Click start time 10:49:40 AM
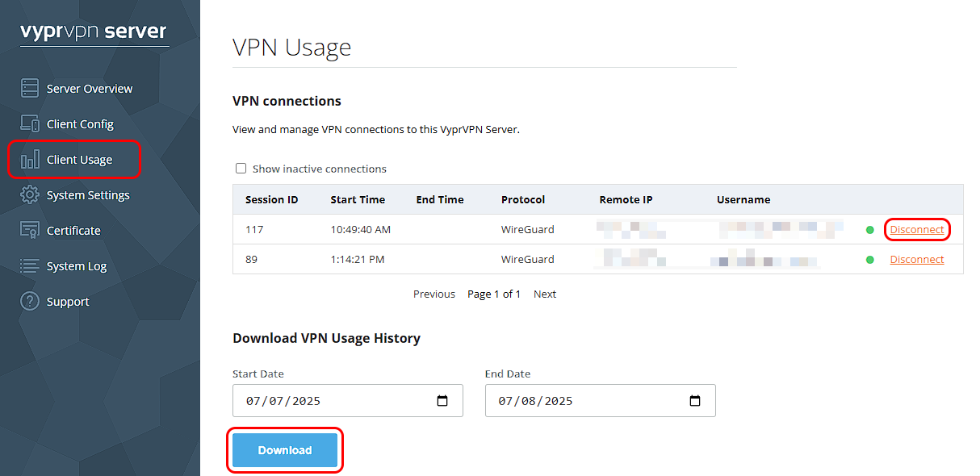Screen dimensions: 980x476 360,230
